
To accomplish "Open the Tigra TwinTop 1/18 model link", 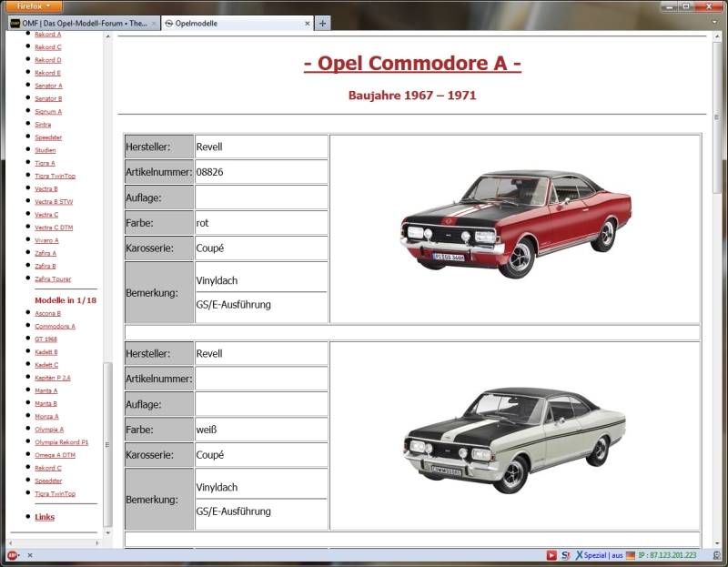I will click(x=55, y=493).
